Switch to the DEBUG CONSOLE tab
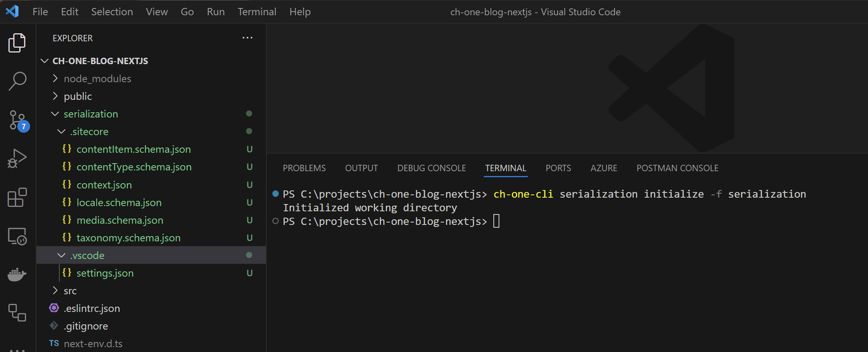 (432, 168)
